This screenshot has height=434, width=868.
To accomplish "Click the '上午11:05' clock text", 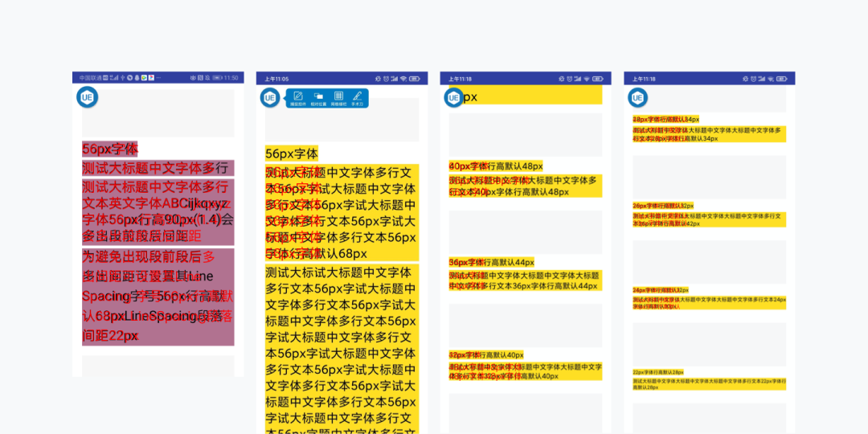I will click(x=276, y=79).
